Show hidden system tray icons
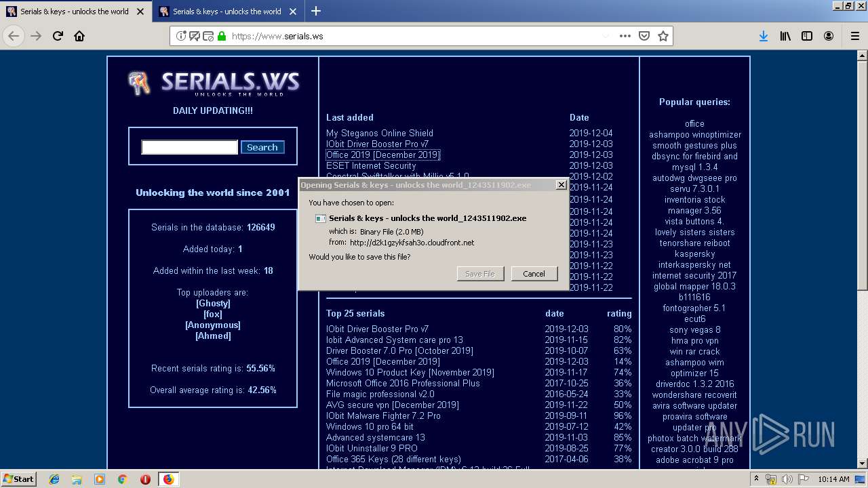The height and width of the screenshot is (488, 868). [756, 479]
